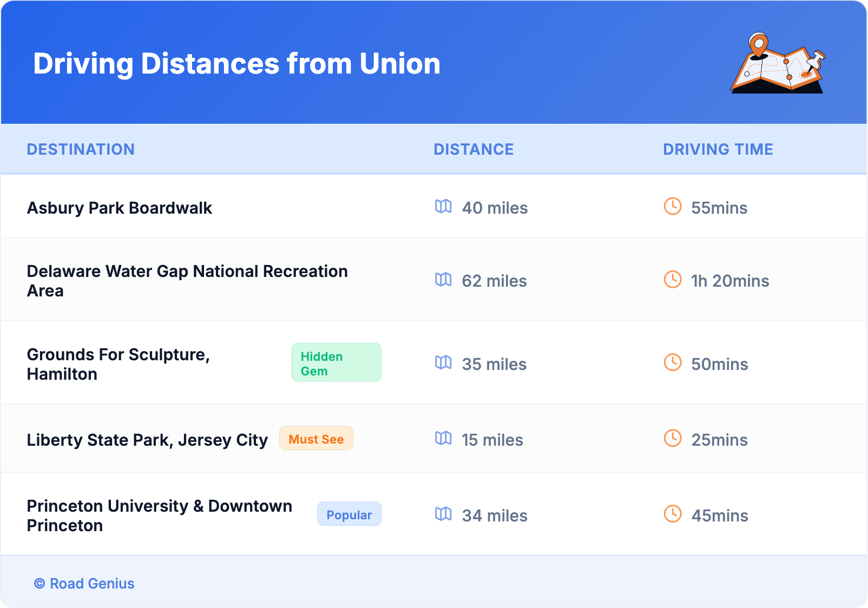The height and width of the screenshot is (608, 868).
Task: Open the Road Genius copyright link
Action: [x=84, y=584]
